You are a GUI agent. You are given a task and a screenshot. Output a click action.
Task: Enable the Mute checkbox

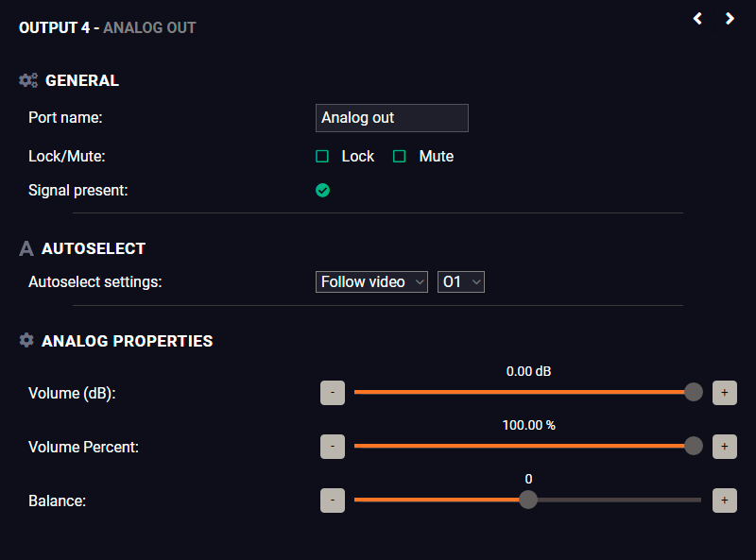pos(399,156)
